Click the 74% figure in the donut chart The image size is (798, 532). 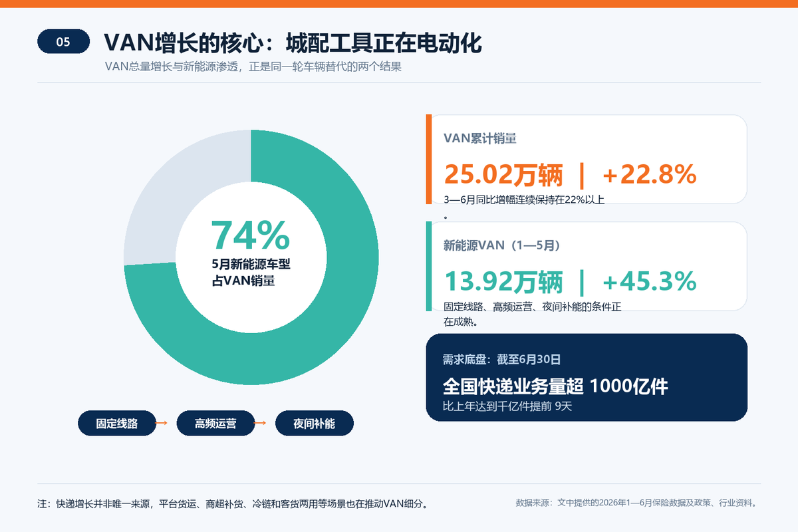click(251, 235)
